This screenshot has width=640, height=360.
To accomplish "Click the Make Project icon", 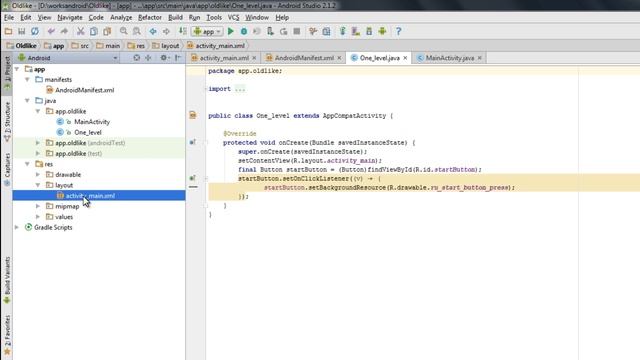I will pos(182,31).
